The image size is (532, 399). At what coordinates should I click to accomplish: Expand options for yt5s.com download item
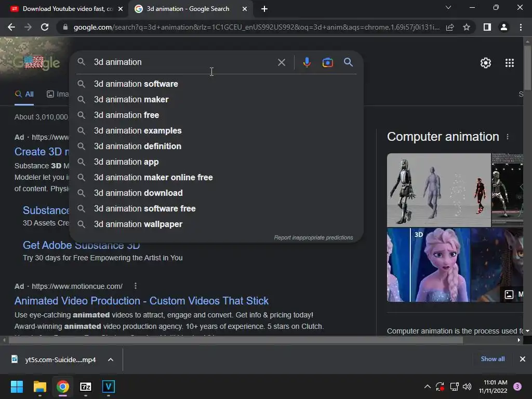[111, 360]
